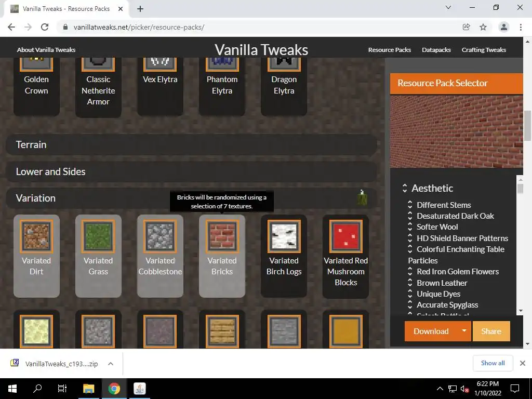Enable the Phantom Elytra pack
532x399 pixels.
click(222, 86)
